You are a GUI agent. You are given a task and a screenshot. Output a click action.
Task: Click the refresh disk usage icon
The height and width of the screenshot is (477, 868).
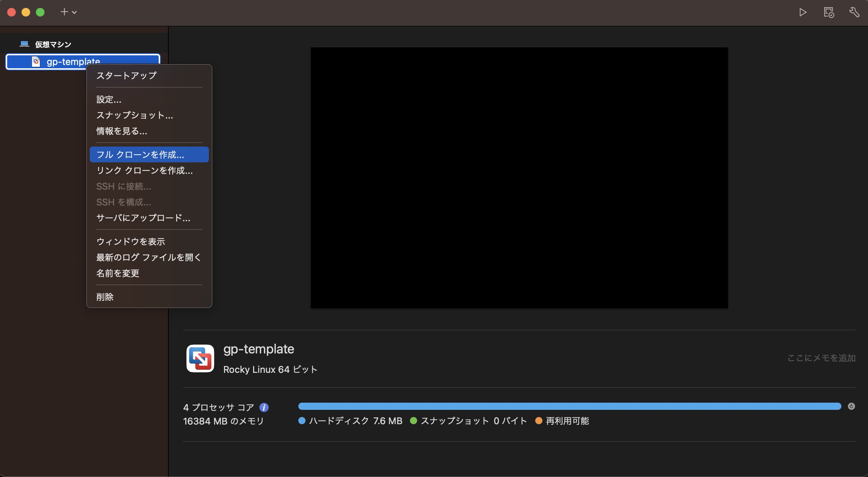point(851,406)
